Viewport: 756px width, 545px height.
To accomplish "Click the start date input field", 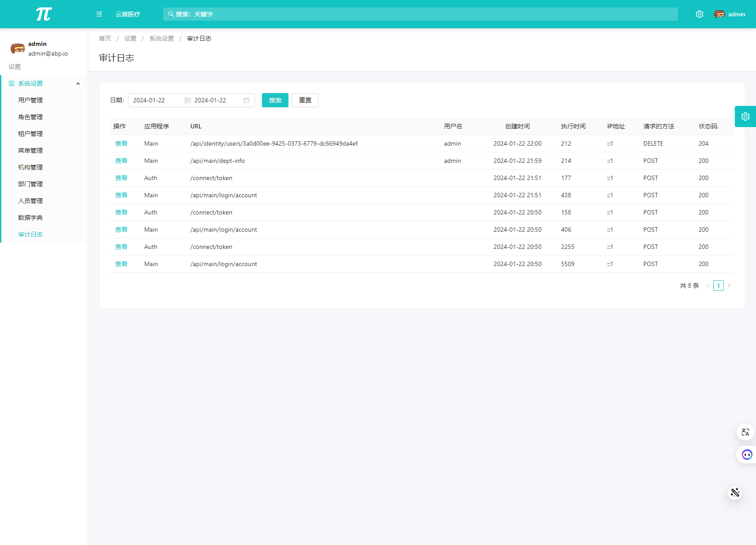I will 154,100.
